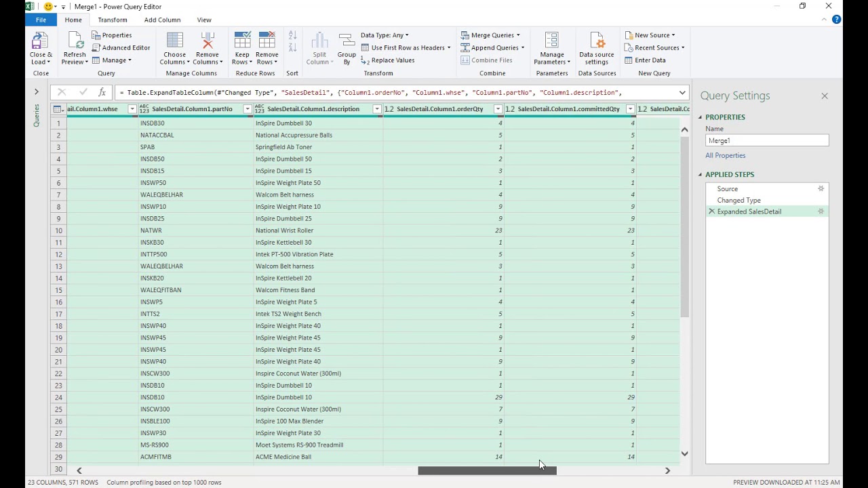Open the All Properties link
868x488 pixels.
click(x=725, y=156)
